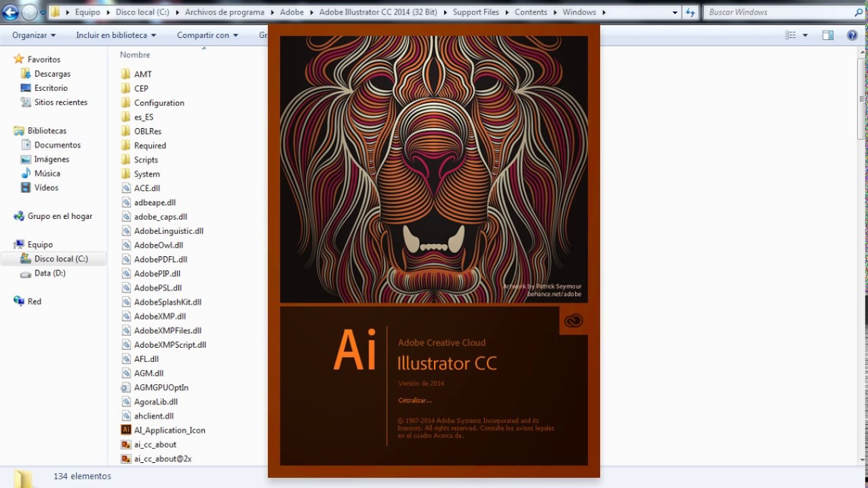The height and width of the screenshot is (488, 868).
Task: Click the Creative Cloud logo on the Illustrator splash
Action: tap(574, 321)
